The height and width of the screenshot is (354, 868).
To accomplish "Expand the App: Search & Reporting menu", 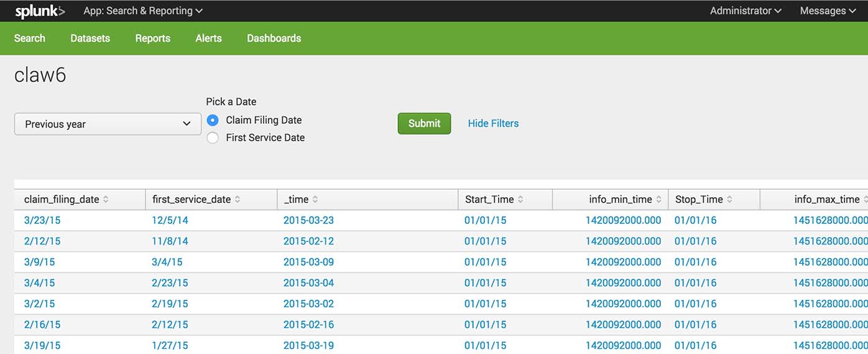I will (143, 11).
